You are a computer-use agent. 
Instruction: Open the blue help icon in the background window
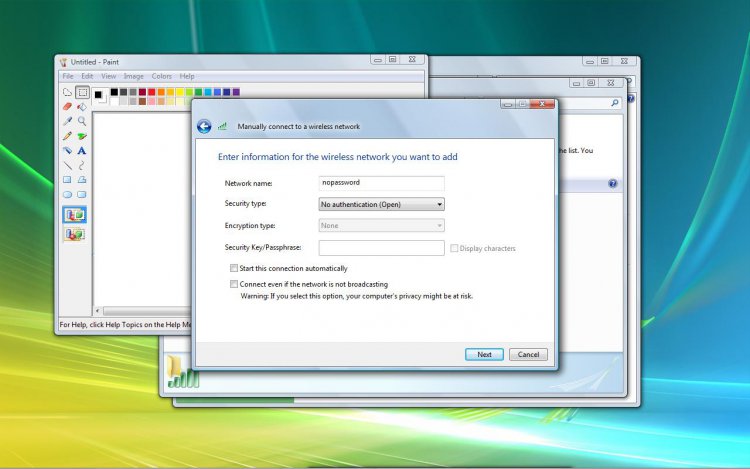[x=613, y=184]
